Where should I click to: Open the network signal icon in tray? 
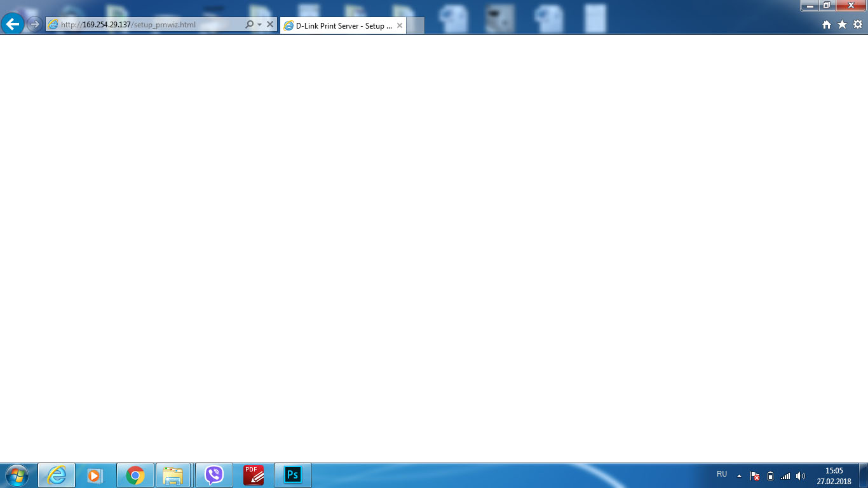pyautogui.click(x=785, y=475)
